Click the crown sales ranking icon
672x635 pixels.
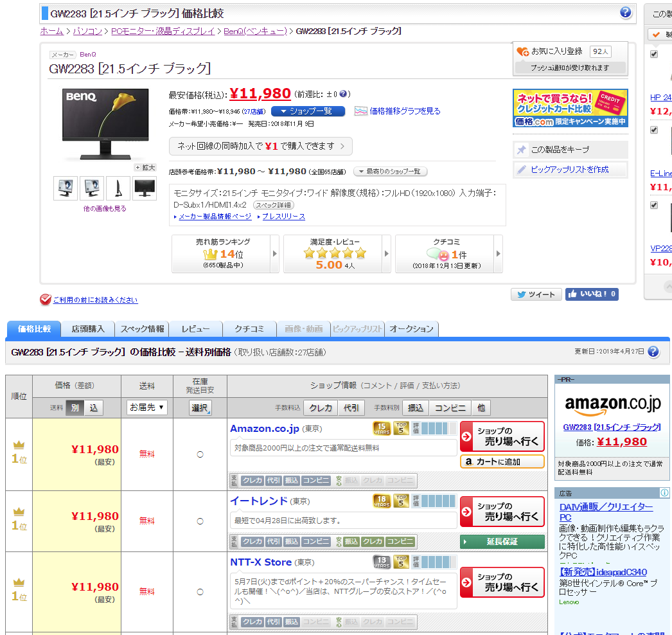(211, 255)
